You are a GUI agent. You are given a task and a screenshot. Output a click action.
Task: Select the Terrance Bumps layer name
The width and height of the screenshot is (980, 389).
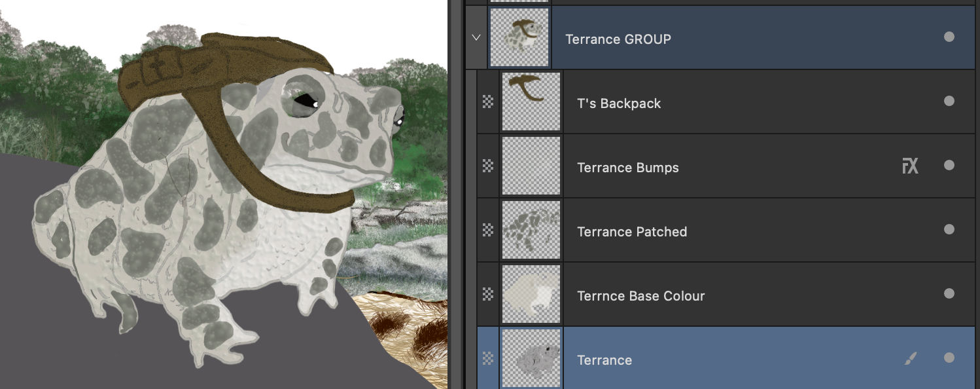pyautogui.click(x=628, y=168)
